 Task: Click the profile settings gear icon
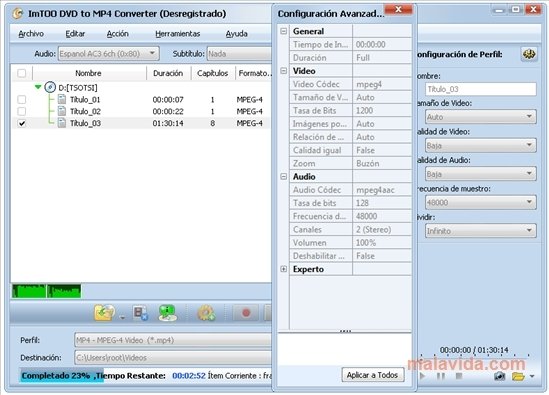[529, 54]
